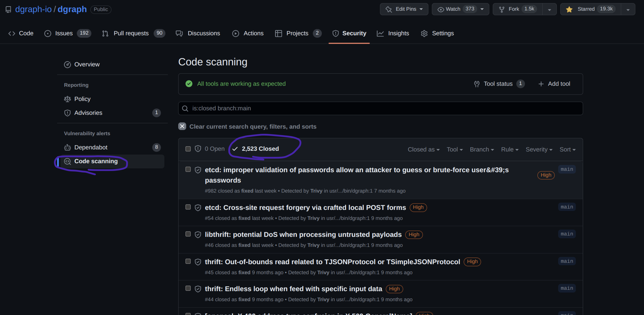Switch to the Code tab
Image resolution: width=644 pixels, height=315 pixels.
[21, 34]
